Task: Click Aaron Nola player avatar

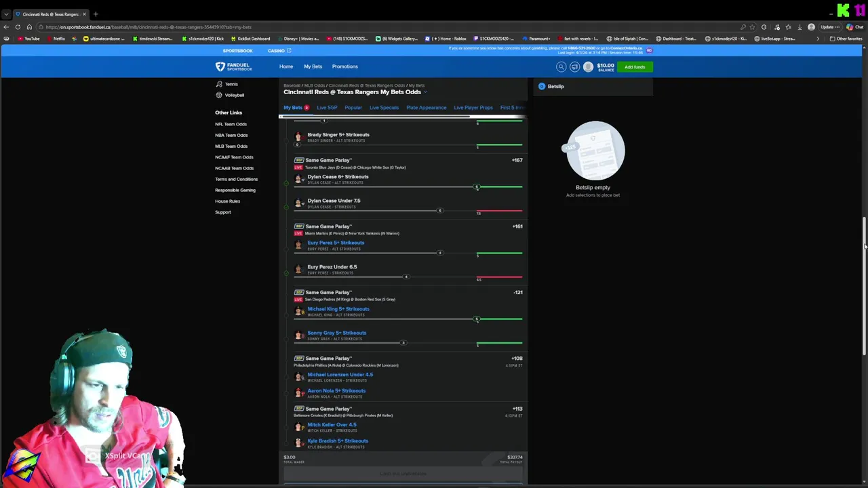Action: point(298,393)
